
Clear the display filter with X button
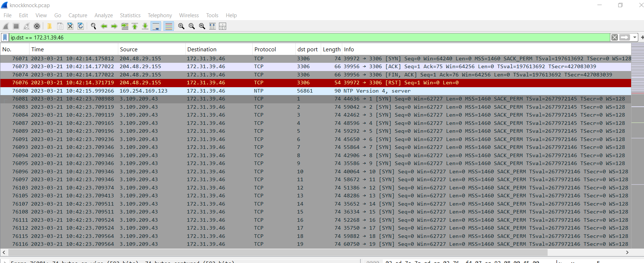pyautogui.click(x=615, y=37)
